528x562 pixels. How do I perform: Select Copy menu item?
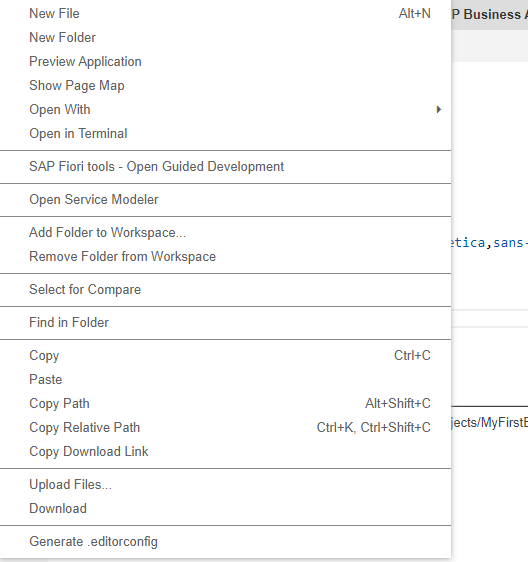pos(225,356)
